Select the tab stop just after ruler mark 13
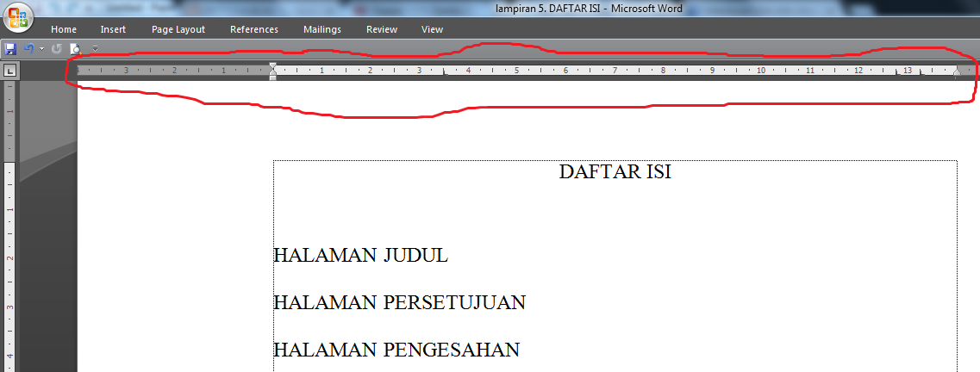The image size is (980, 372). point(922,72)
